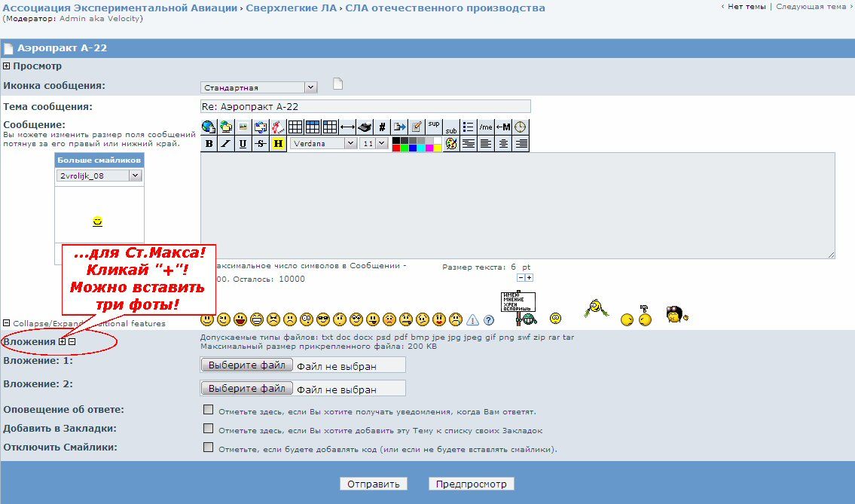The width and height of the screenshot is (855, 504).
Task: Check the add to bookmarks box
Action: pos(209,429)
